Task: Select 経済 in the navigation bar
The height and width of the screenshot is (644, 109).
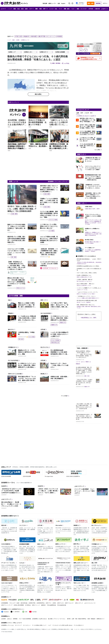Action: 26,9
